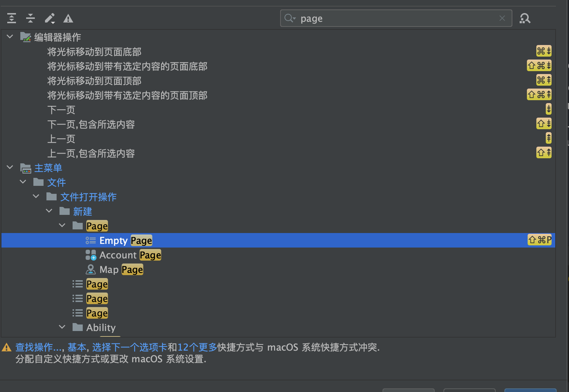Open the 基本 conflict link
Image resolution: width=569 pixels, height=392 pixels.
[x=77, y=347]
